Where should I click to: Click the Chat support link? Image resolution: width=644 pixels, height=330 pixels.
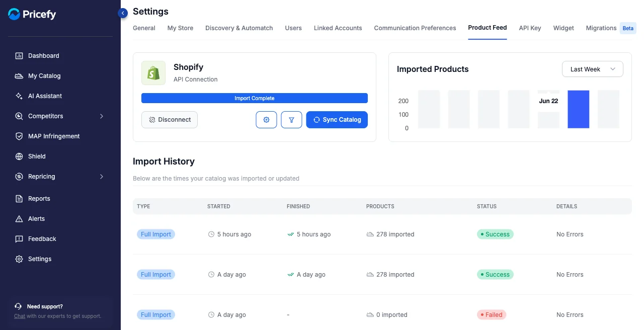click(x=20, y=316)
